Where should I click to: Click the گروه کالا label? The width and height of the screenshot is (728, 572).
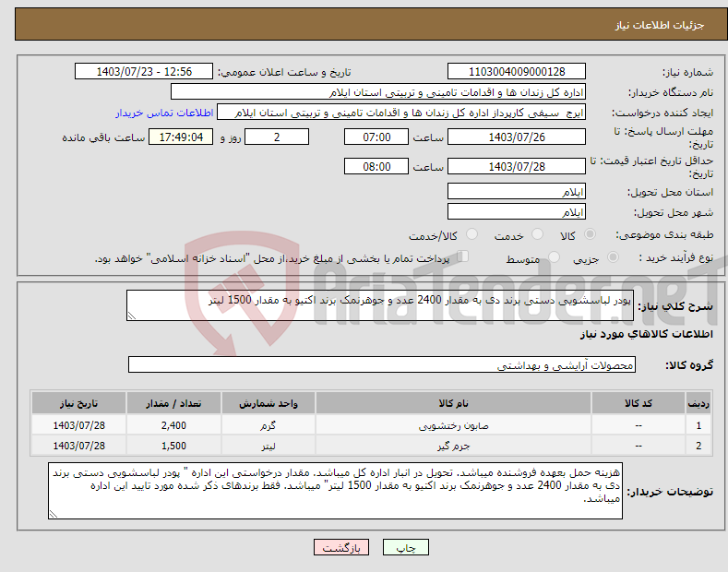pos(689,365)
